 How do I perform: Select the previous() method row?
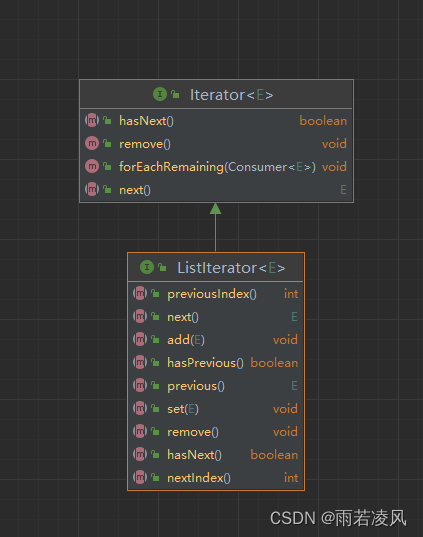(216, 386)
